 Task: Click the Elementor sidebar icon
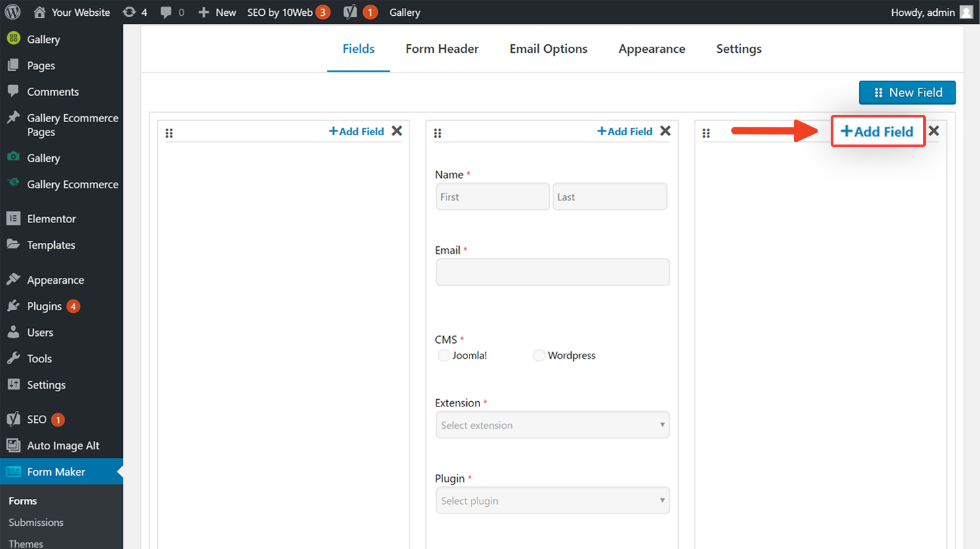point(13,218)
